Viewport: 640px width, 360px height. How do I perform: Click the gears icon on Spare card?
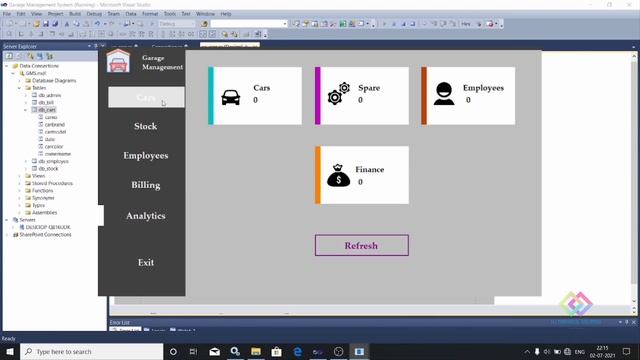tap(339, 93)
